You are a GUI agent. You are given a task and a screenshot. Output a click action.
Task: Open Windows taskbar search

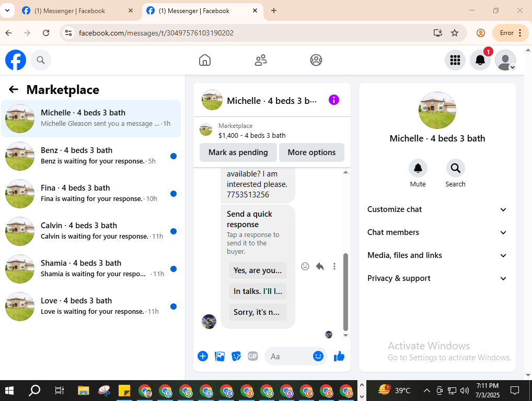pyautogui.click(x=34, y=391)
